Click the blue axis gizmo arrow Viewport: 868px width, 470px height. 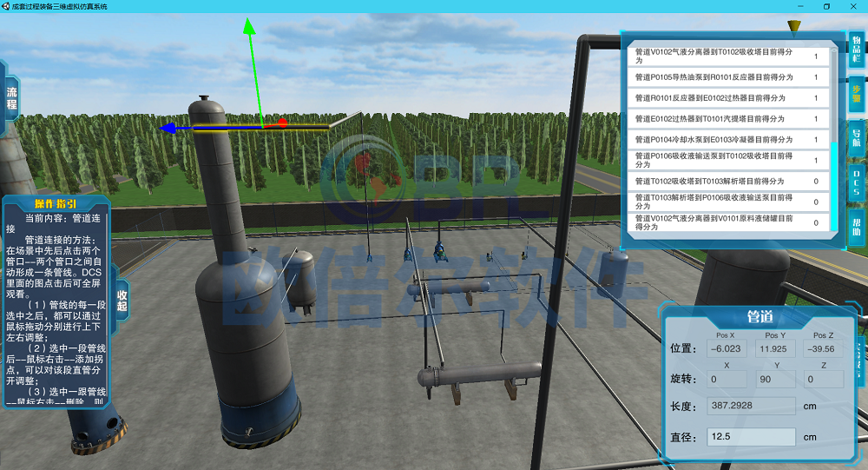pyautogui.click(x=169, y=128)
